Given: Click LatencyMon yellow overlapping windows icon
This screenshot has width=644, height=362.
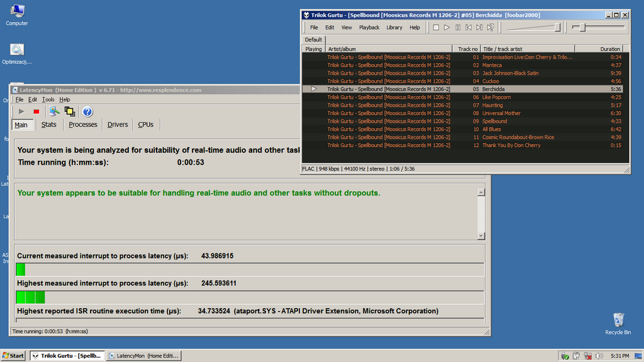Looking at the screenshot, I should click(x=70, y=112).
